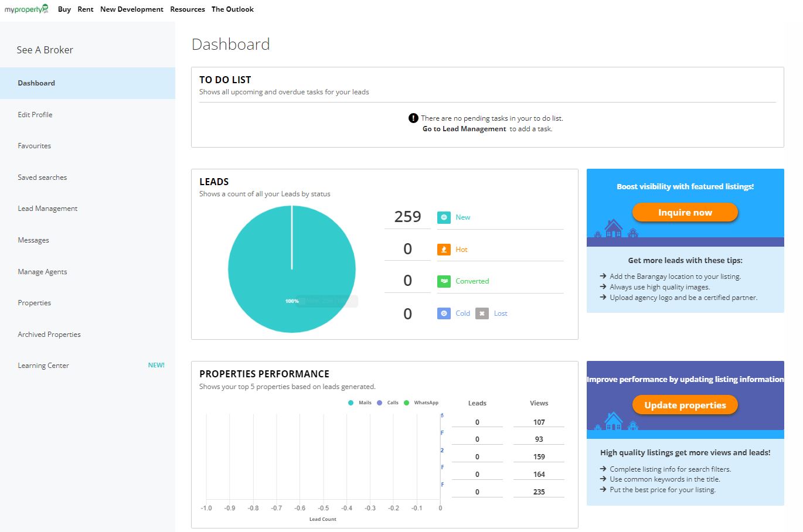This screenshot has height=532, width=803.
Task: Click the gray Lost leads icon
Action: pyautogui.click(x=482, y=313)
